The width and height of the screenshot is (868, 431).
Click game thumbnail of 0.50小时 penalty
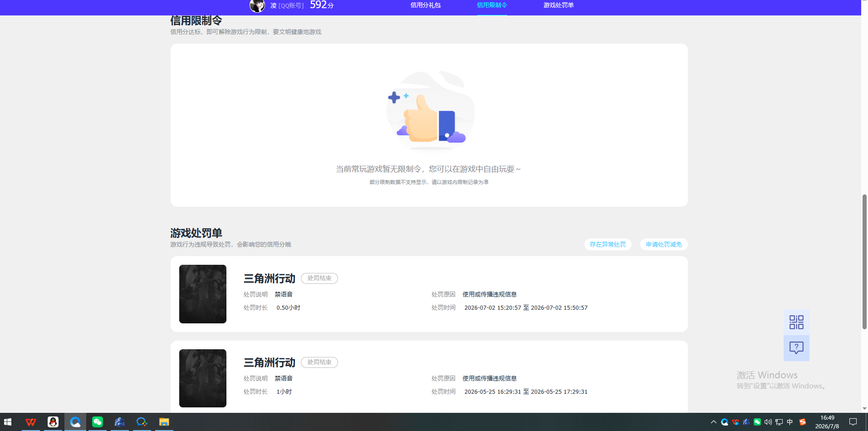click(203, 294)
